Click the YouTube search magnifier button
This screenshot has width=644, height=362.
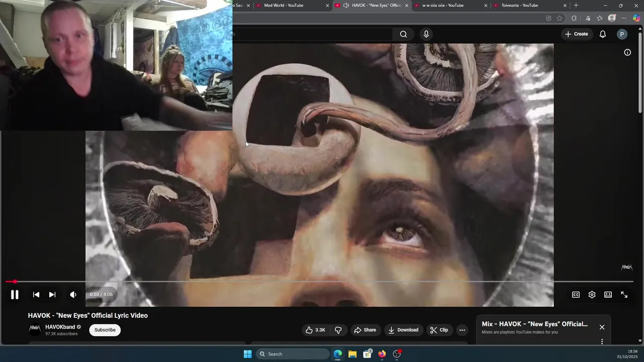[x=404, y=34]
